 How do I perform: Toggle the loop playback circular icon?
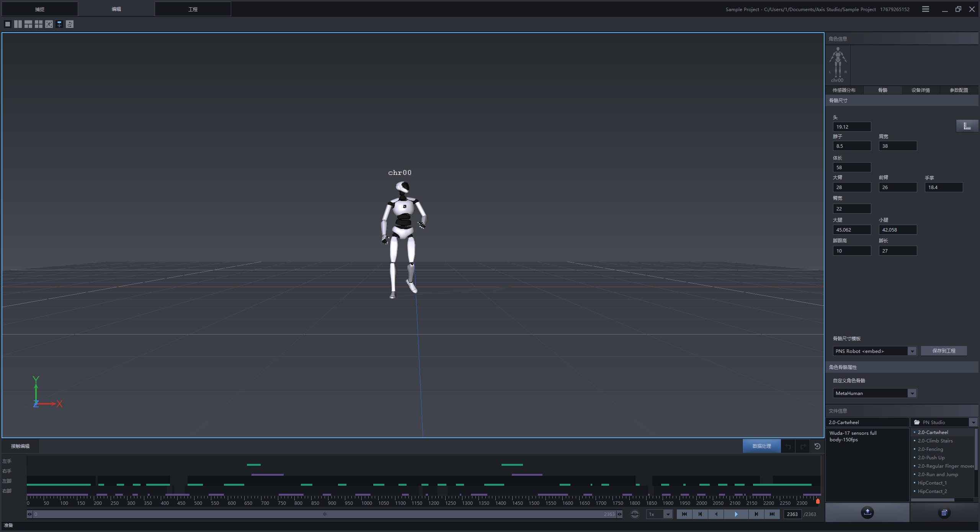(635, 514)
